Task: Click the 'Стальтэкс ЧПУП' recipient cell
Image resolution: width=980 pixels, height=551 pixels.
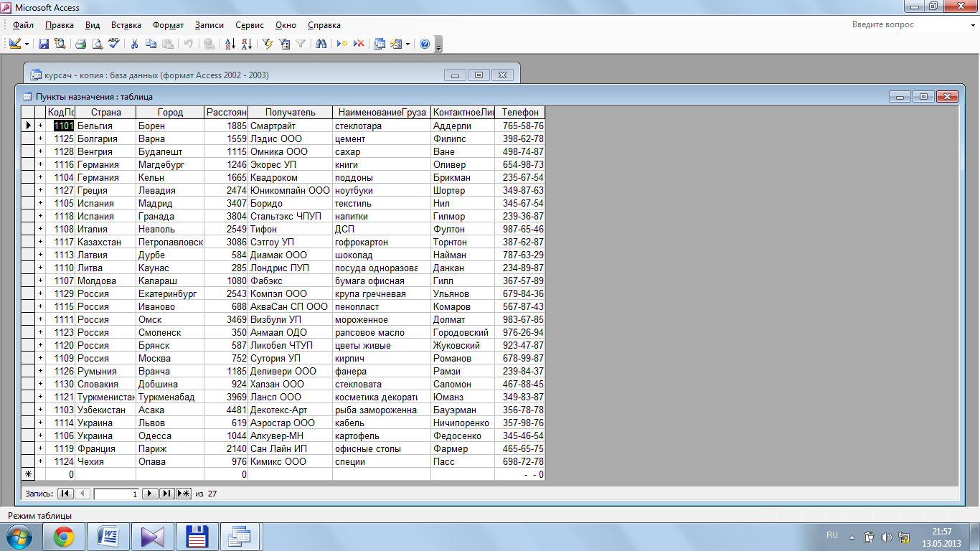Action: point(290,216)
